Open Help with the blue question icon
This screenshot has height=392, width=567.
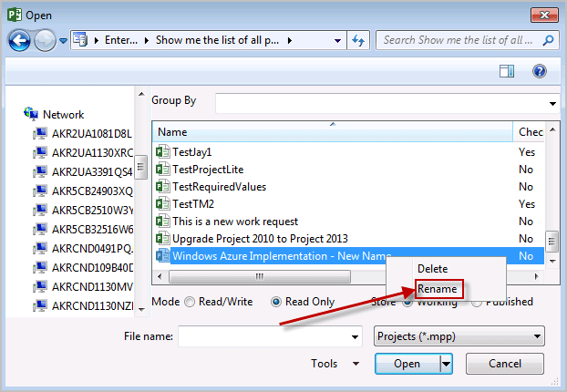tap(539, 71)
